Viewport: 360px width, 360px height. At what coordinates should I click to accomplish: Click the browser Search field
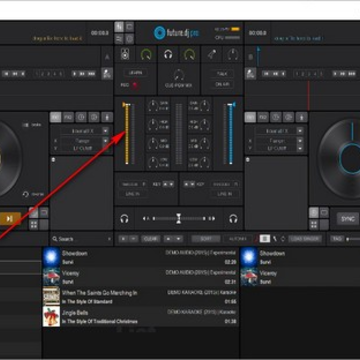pos(81,239)
